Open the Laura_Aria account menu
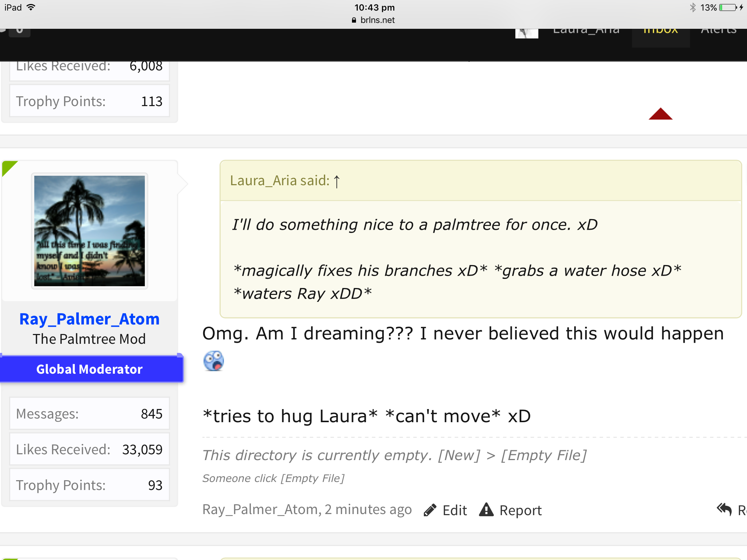The width and height of the screenshot is (747, 560). coord(586,31)
